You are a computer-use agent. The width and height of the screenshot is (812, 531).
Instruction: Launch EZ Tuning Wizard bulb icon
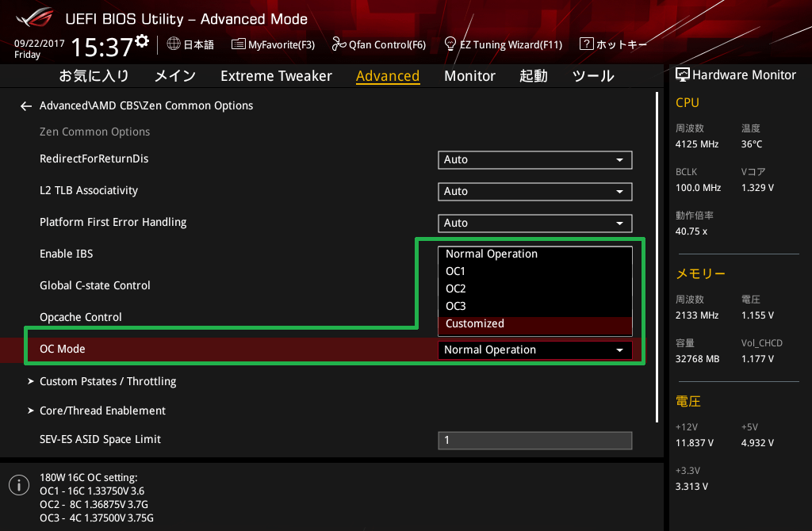point(450,44)
